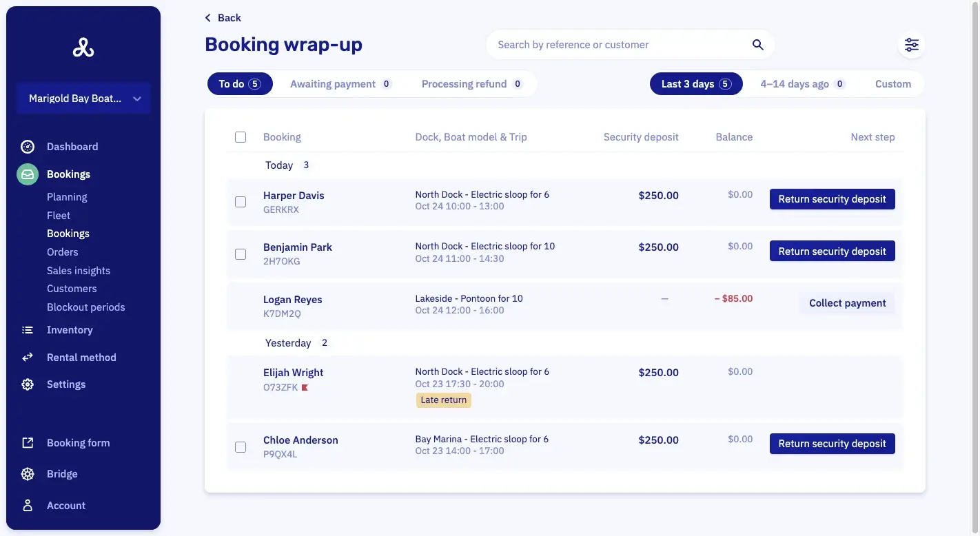Toggle the select-all bookings checkbox
This screenshot has width=980, height=536.
point(241,137)
